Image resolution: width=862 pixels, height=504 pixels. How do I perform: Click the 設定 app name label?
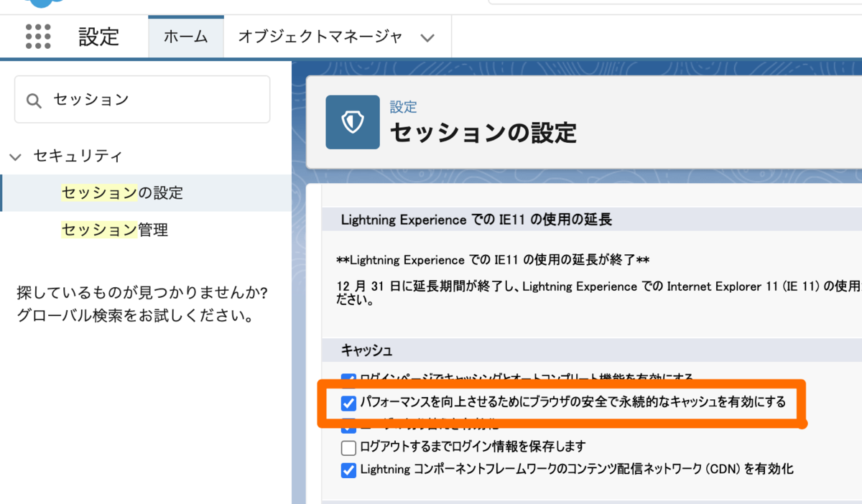(x=99, y=37)
